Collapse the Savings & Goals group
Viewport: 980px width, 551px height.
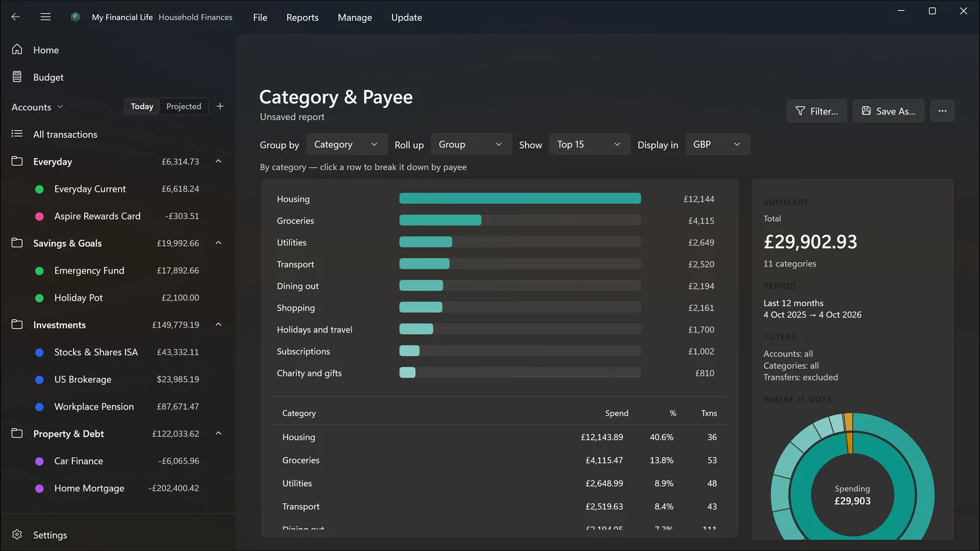click(219, 243)
